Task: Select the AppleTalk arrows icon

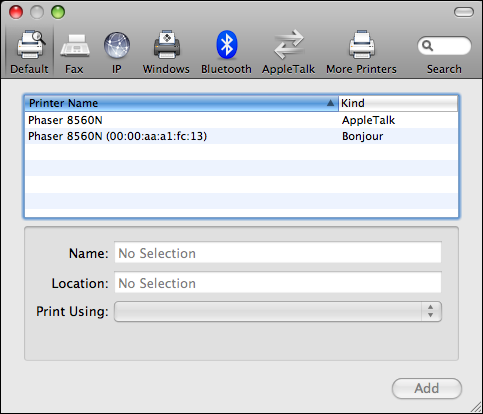Action: [289, 45]
